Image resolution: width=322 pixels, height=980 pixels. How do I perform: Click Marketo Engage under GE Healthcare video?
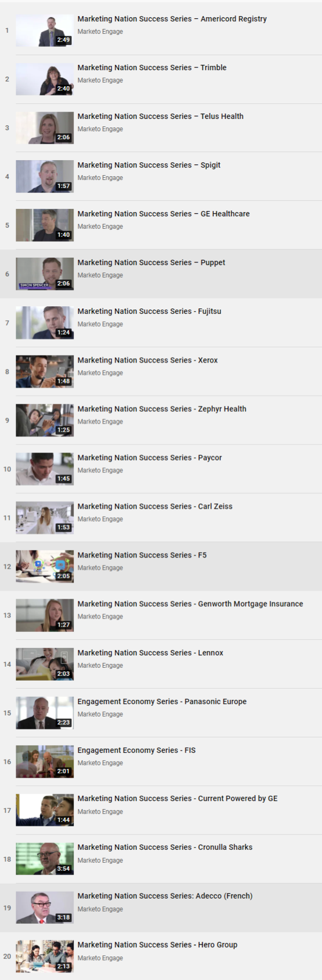[x=100, y=227]
